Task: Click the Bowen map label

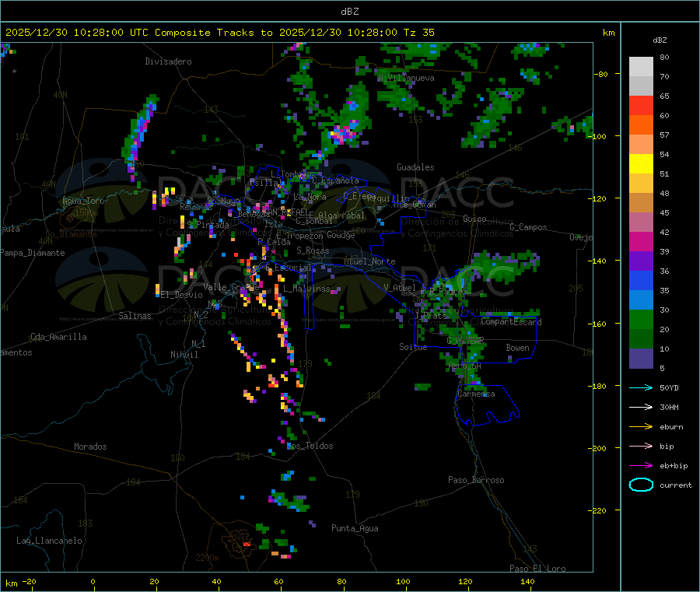Action: [x=518, y=347]
